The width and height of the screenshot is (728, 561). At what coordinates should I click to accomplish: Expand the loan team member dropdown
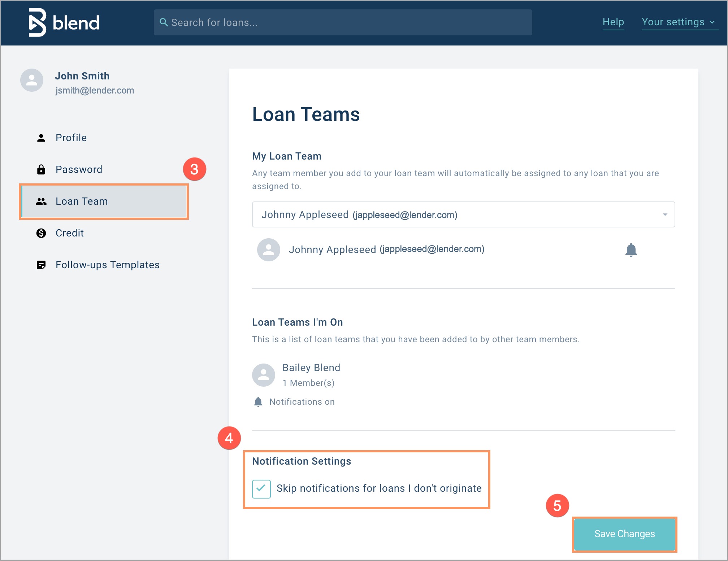click(x=665, y=215)
